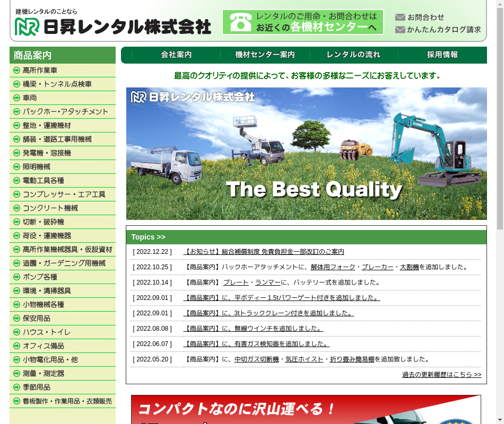504x424 pixels.
Task: Select 橋梁・トンネル点検車 category
Action: point(63,84)
